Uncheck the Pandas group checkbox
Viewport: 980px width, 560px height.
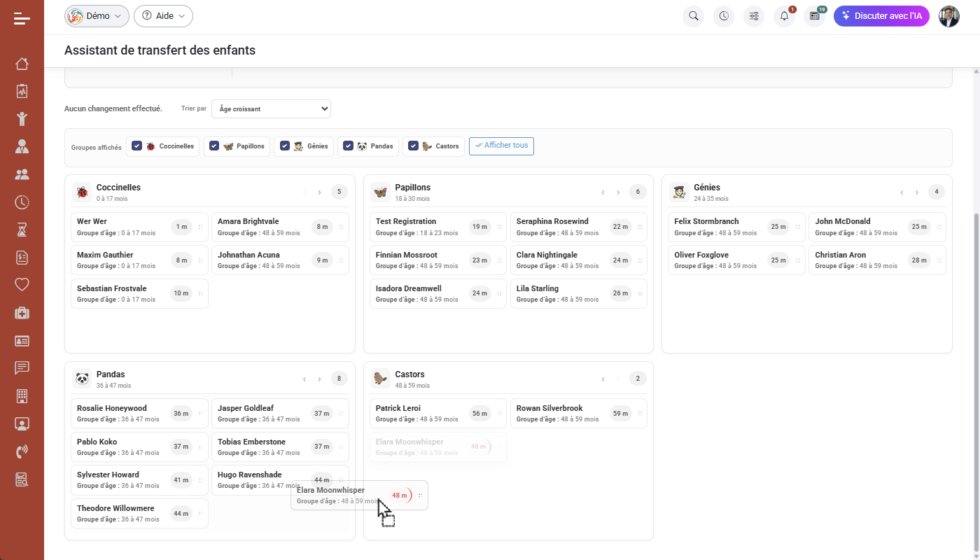click(348, 146)
